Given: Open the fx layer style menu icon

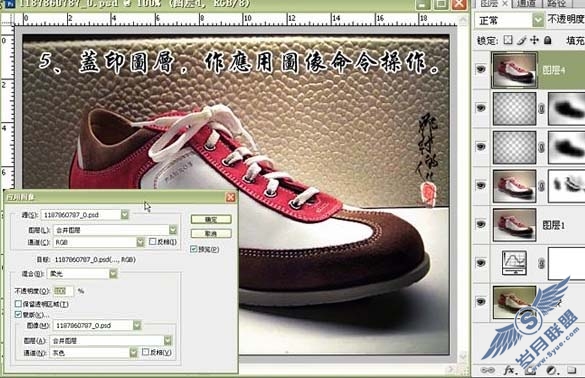Looking at the screenshot, I should (x=509, y=370).
